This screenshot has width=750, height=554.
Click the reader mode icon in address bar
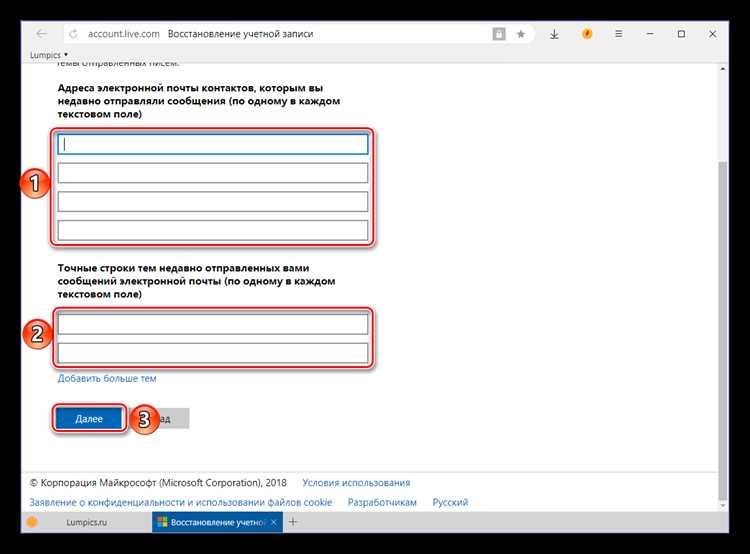499,34
